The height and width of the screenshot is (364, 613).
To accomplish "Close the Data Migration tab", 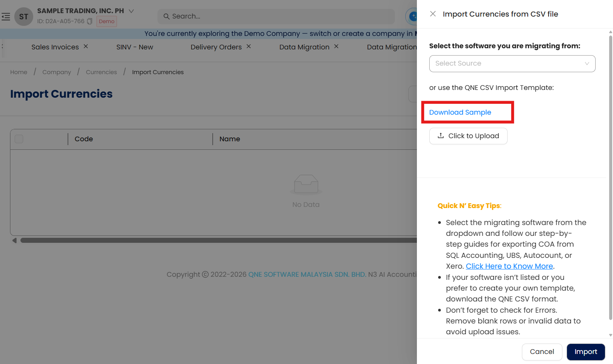I will point(336,46).
